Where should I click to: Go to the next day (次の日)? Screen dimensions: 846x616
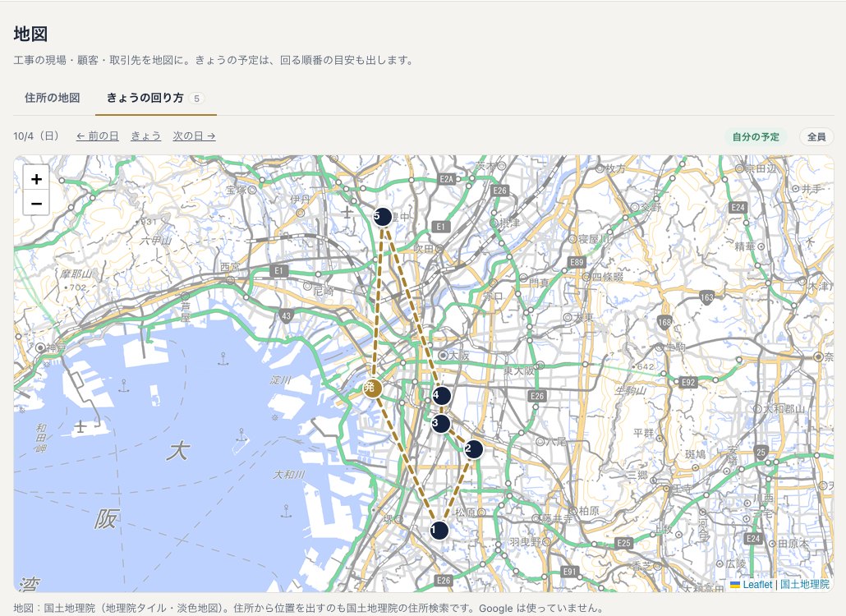(194, 136)
